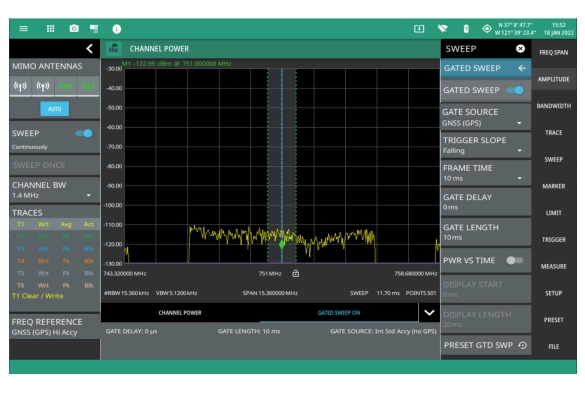Open the GATE SOURCE dropdown
The height and width of the screenshot is (394, 585).
tap(485, 117)
